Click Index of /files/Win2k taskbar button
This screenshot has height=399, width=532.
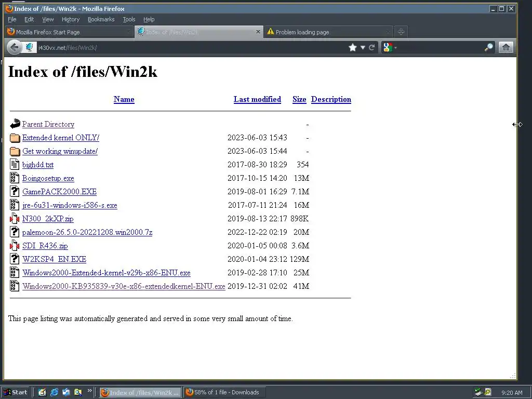tap(140, 392)
